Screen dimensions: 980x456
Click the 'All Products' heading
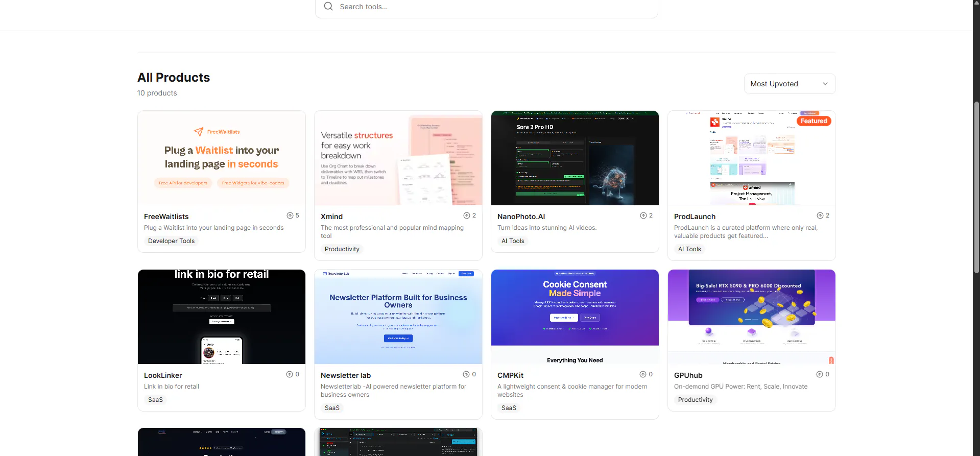pyautogui.click(x=174, y=78)
